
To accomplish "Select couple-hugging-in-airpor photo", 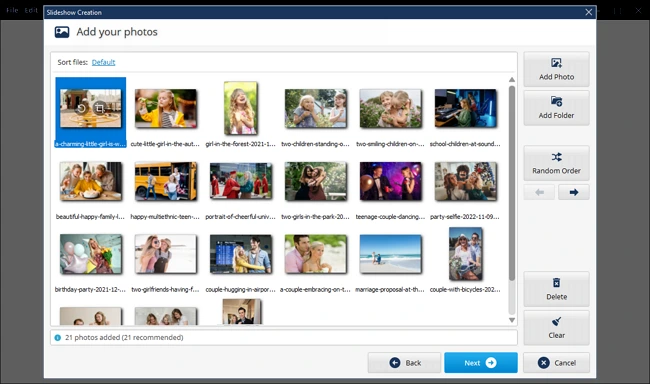I will (241, 254).
